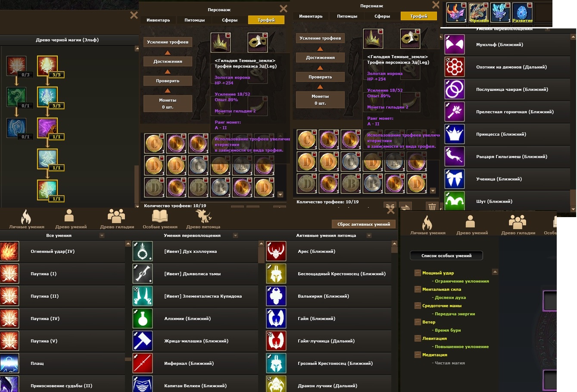Switch to the Инвентарь tab, left panel

click(x=158, y=20)
